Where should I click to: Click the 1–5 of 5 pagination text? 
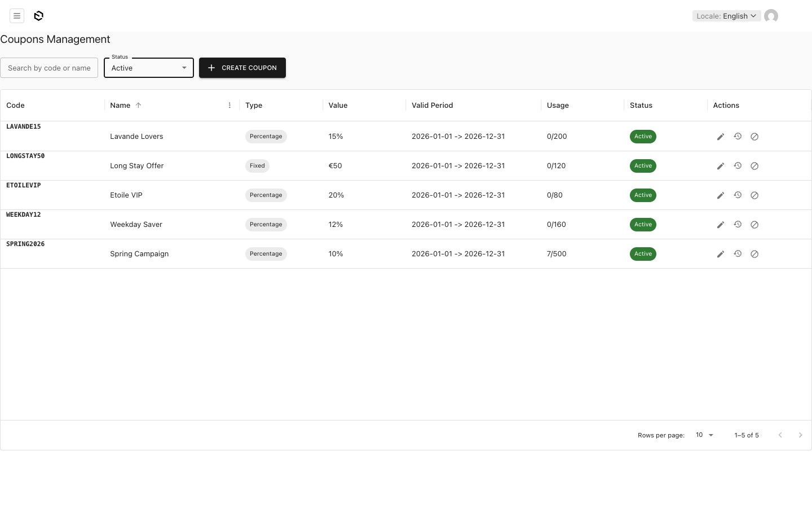[x=747, y=435]
